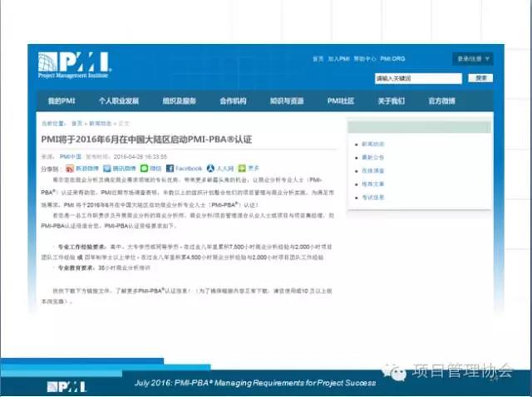Select the 组织及服务 navigation item

(180, 101)
